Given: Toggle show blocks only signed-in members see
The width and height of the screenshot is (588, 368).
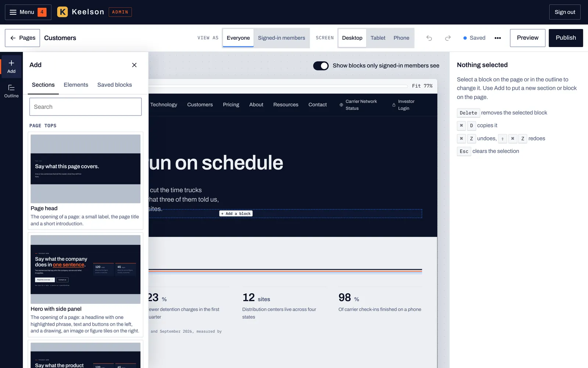Looking at the screenshot, I should coord(321,66).
